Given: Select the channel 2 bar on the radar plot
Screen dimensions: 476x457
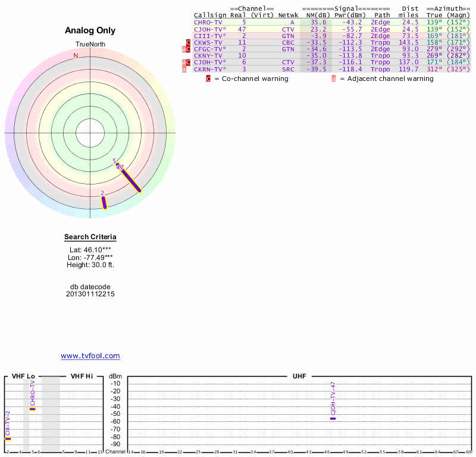Looking at the screenshot, I should [104, 203].
